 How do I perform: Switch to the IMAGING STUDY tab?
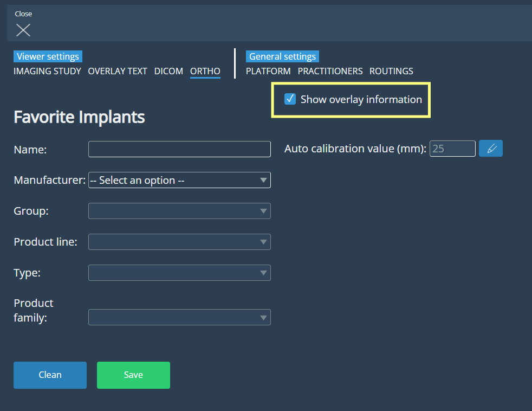click(47, 71)
